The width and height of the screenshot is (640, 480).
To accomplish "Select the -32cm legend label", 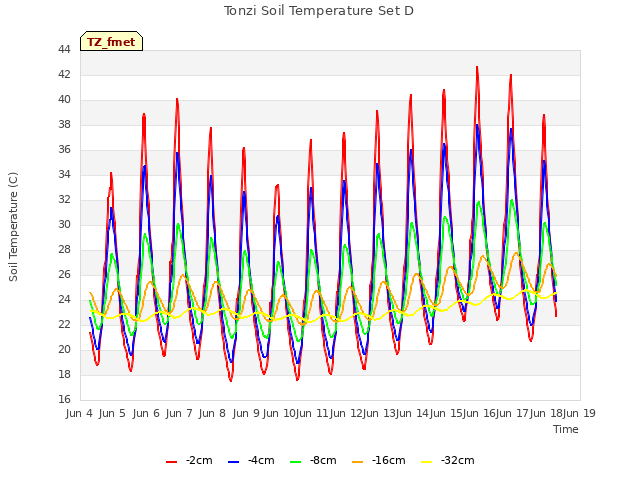I will 458,460.
